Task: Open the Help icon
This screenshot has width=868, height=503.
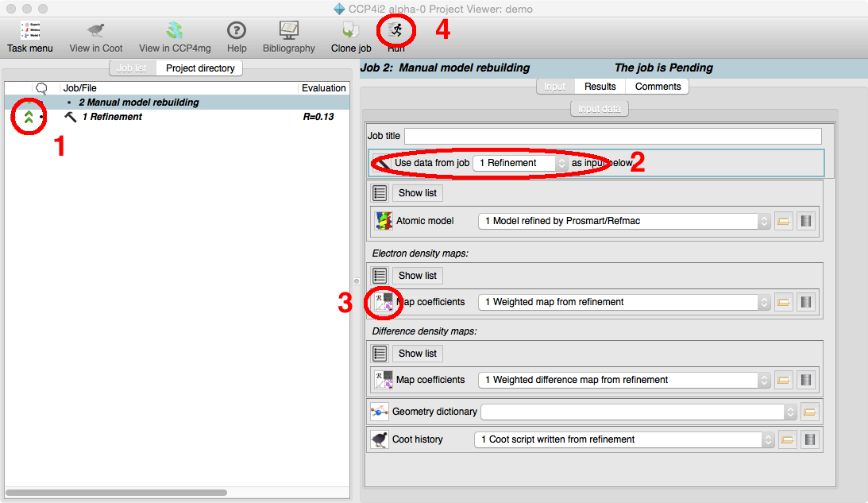Action: pos(237,37)
